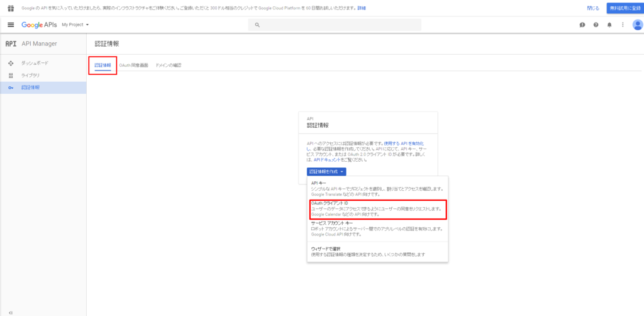
Task: Click the search magnifier icon
Action: (257, 25)
